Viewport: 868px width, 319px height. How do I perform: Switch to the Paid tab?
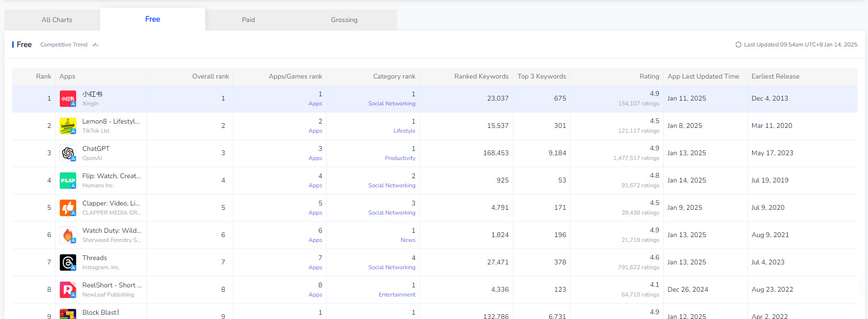[248, 20]
